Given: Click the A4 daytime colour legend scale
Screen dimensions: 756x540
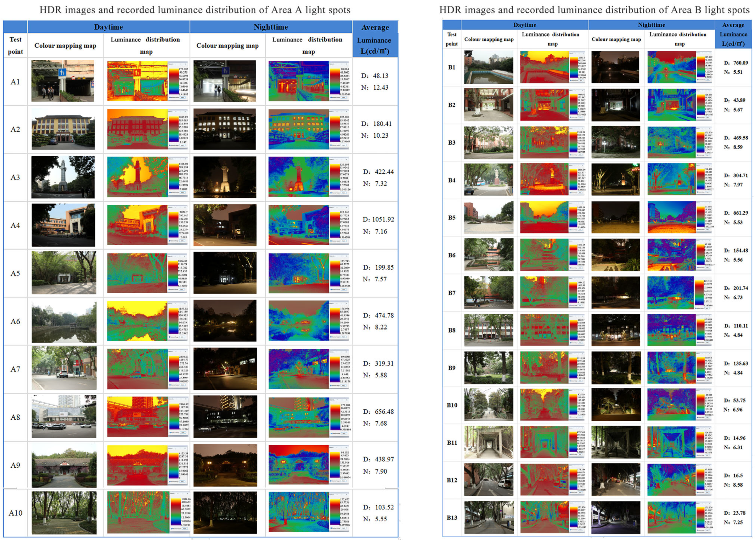Looking at the screenshot, I should point(173,225).
